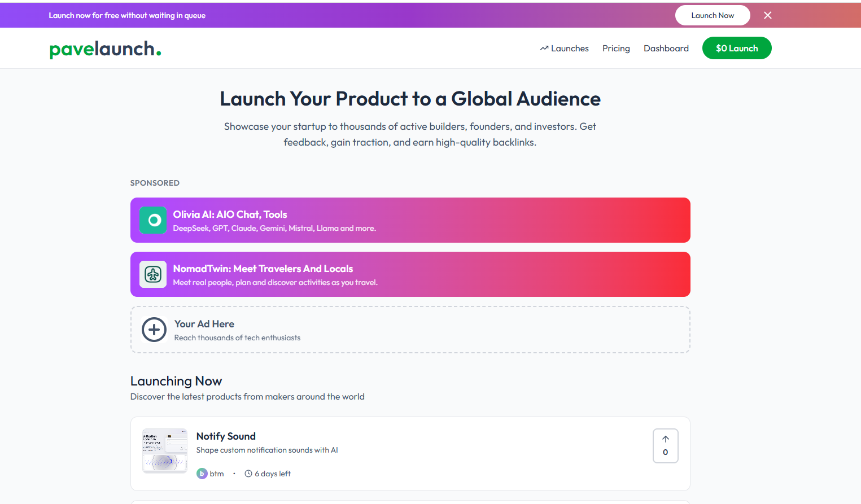Click the Launching Now heading
861x504 pixels.
(x=176, y=381)
